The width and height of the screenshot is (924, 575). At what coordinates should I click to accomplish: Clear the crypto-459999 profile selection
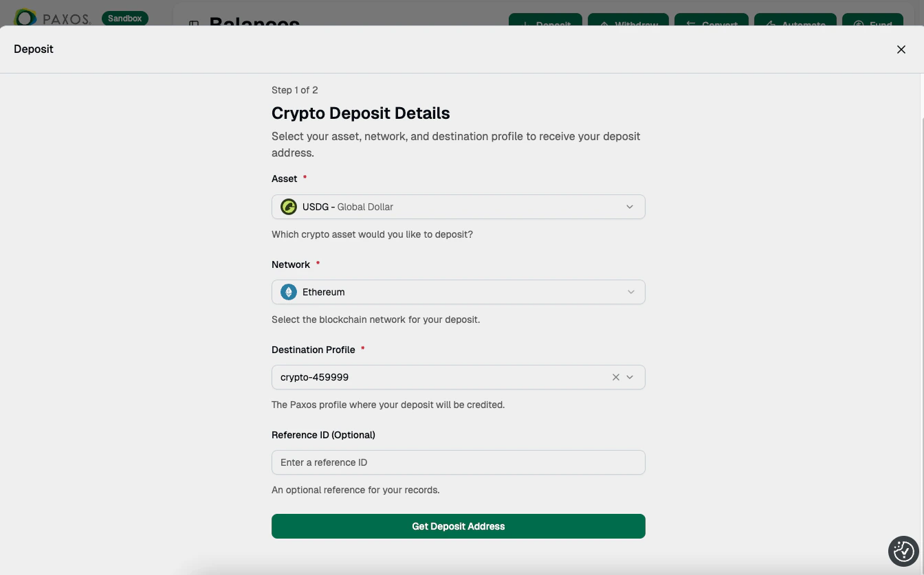615,376
